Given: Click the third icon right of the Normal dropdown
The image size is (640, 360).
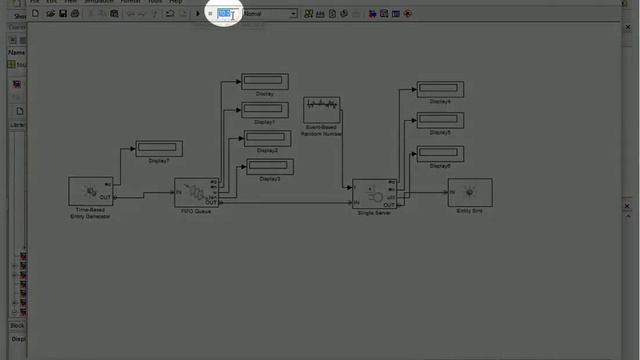Looking at the screenshot, I should [x=332, y=14].
